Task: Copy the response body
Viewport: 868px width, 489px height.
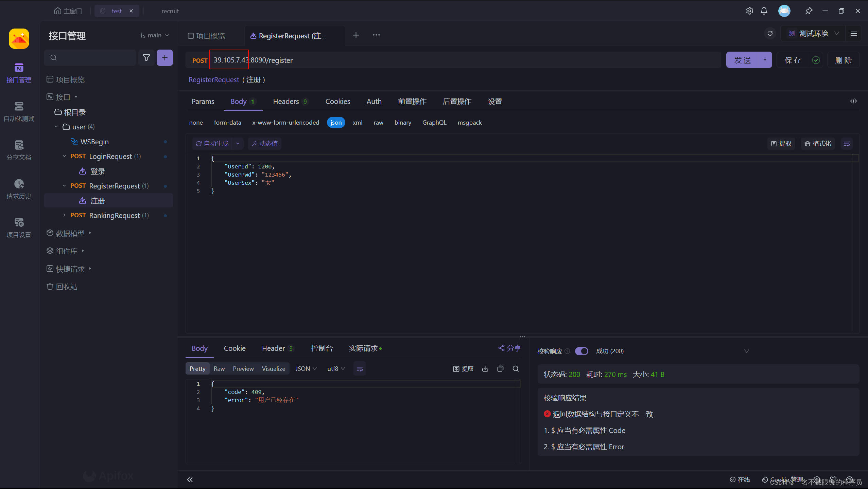Action: (500, 369)
